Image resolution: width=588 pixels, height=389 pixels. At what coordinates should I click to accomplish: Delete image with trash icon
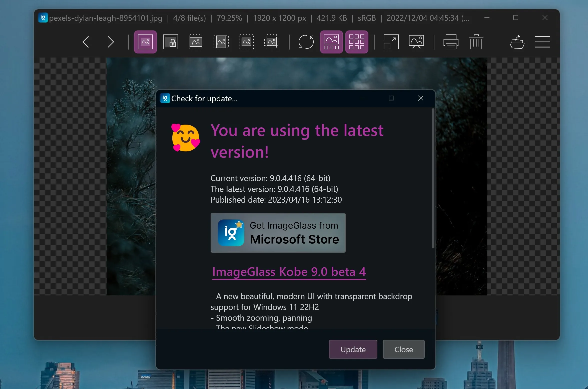476,42
